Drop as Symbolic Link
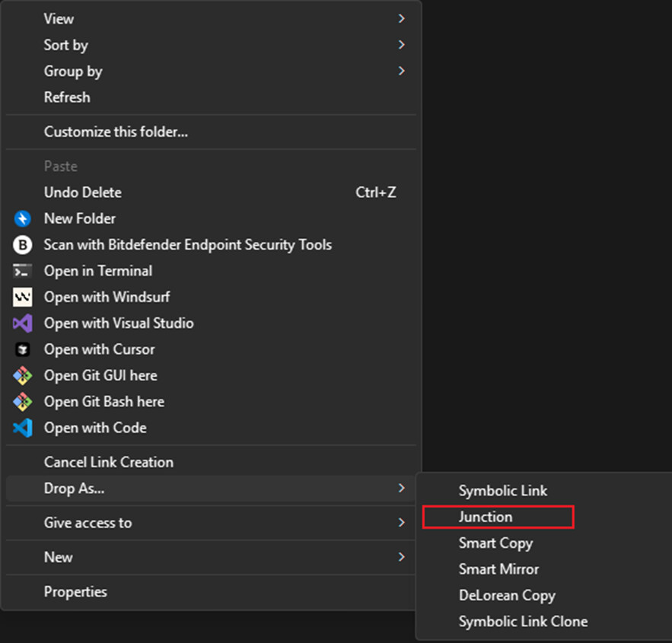Screen dimensions: 672x643 pos(545,491)
